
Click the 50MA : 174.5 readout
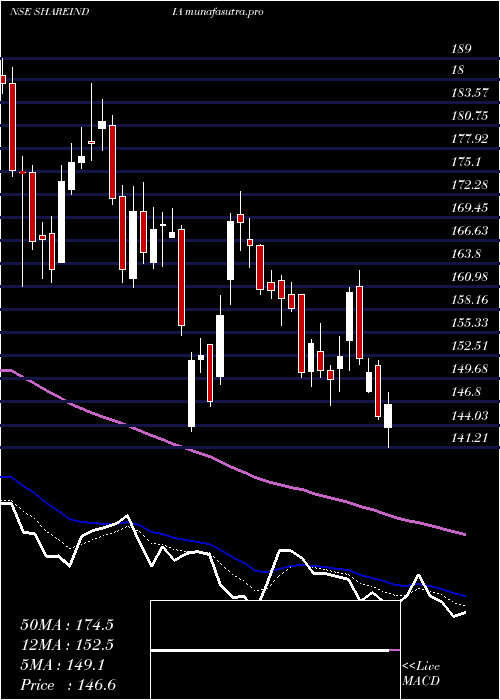(x=67, y=625)
